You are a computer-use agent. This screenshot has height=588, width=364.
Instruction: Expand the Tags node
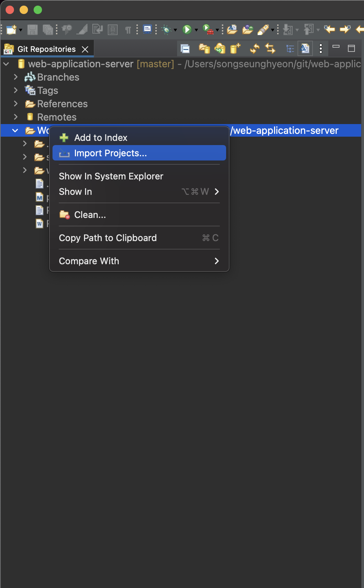point(15,90)
